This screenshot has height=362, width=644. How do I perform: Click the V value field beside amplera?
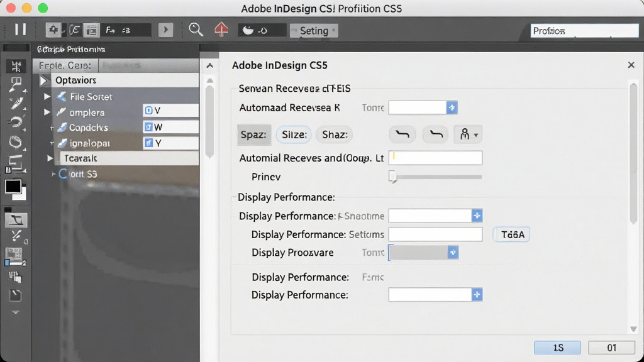click(171, 111)
